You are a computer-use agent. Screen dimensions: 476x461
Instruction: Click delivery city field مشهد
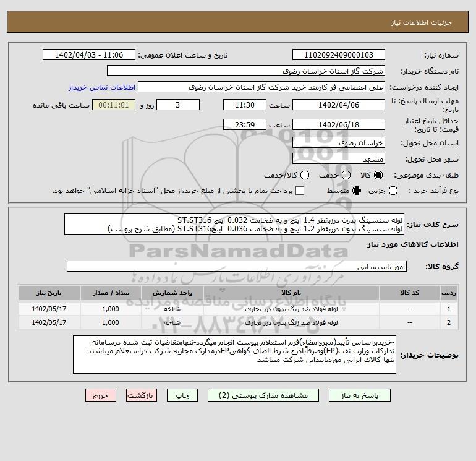tap(339, 159)
